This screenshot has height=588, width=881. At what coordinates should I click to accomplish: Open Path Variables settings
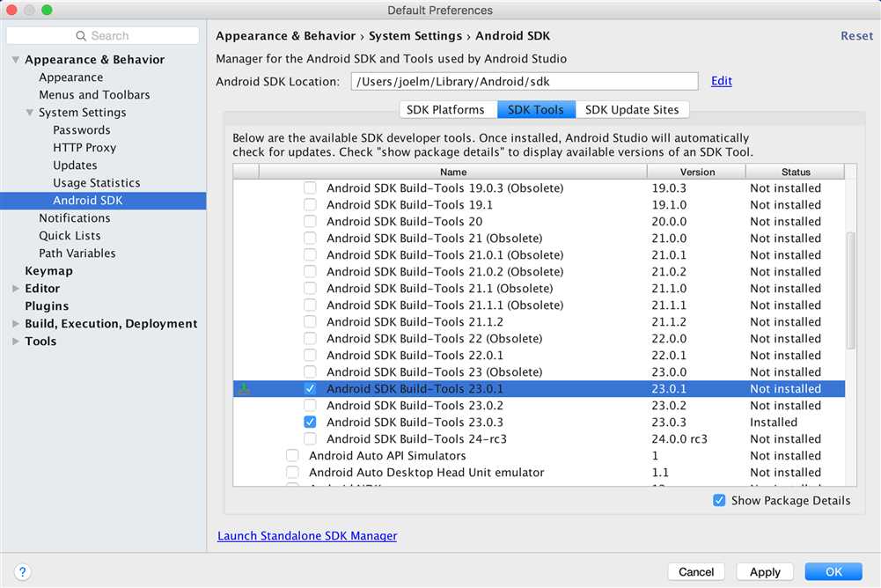(x=77, y=253)
